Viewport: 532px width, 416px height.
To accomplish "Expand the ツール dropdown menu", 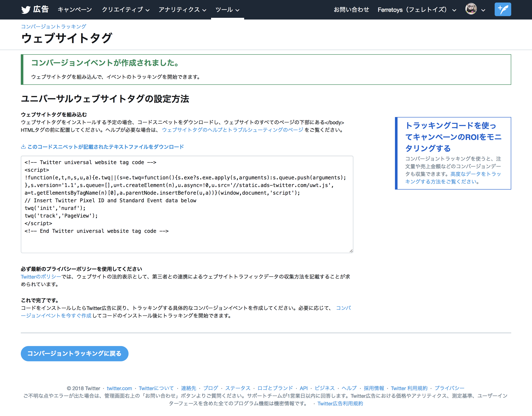I will tap(227, 10).
